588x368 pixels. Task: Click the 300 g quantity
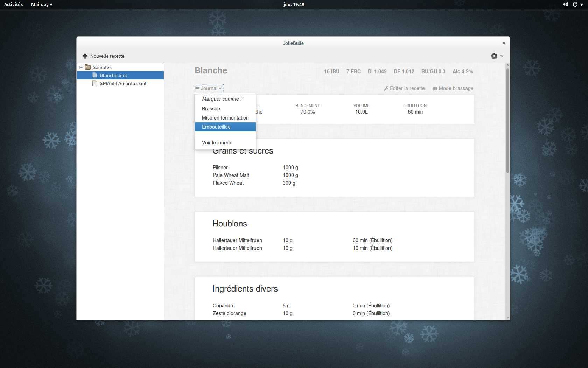coord(289,183)
